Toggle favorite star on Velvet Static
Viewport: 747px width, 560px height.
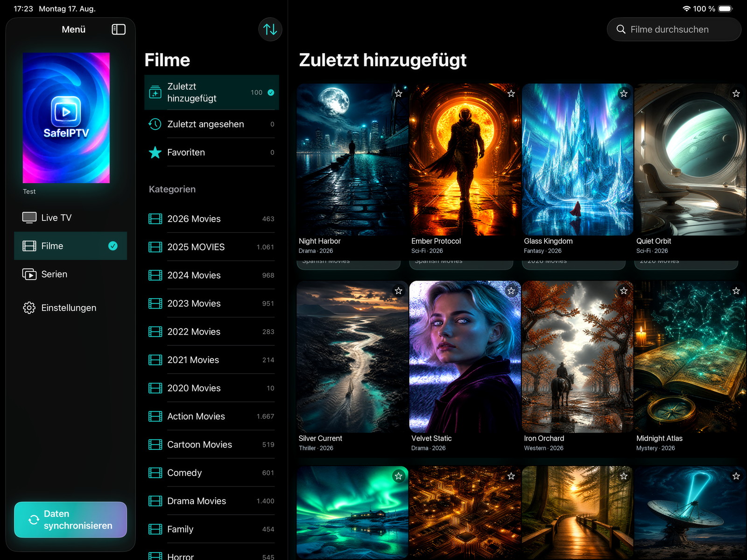[x=511, y=291]
